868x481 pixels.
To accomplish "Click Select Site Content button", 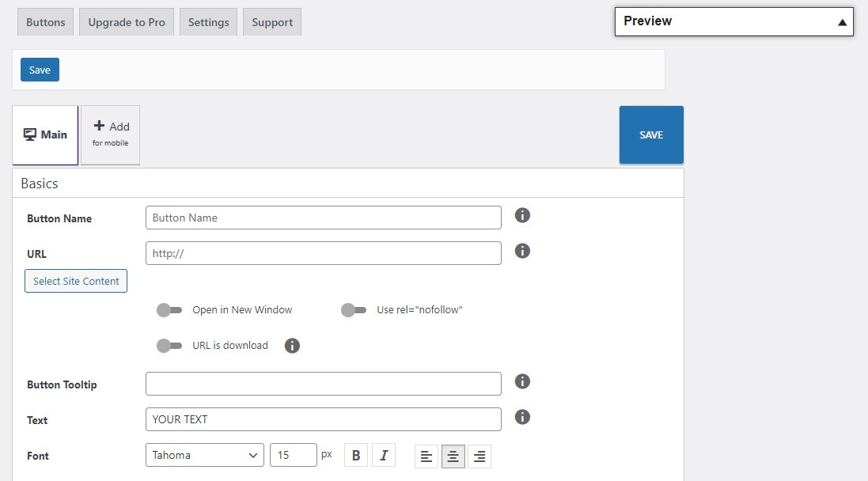I will [x=76, y=281].
